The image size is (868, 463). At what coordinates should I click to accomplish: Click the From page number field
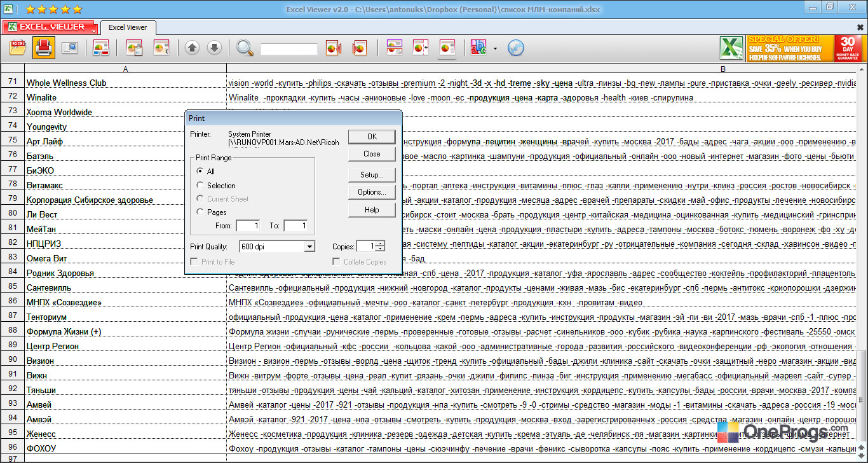click(x=248, y=226)
